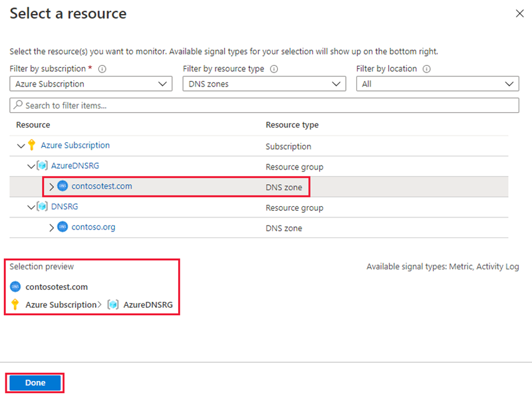
Task: Click AzureDNSRG cube icon in Selection preview
Action: pos(113,305)
